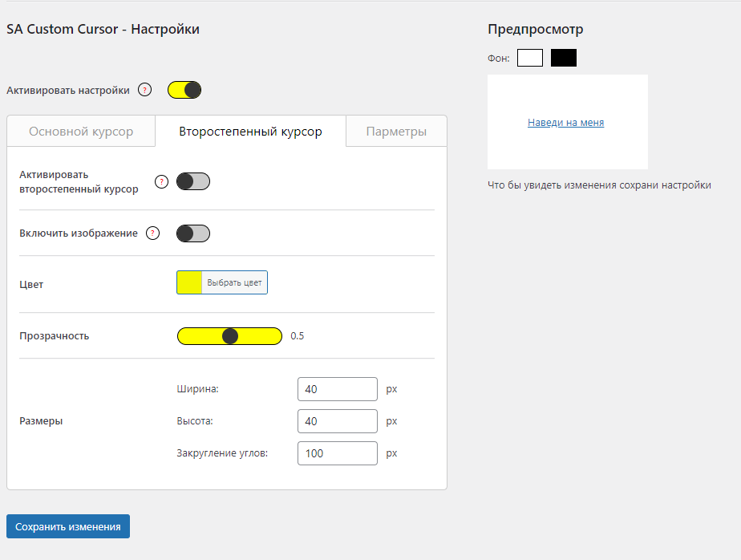Select black preview background swatch
Image resolution: width=741 pixels, height=560 pixels.
click(564, 58)
